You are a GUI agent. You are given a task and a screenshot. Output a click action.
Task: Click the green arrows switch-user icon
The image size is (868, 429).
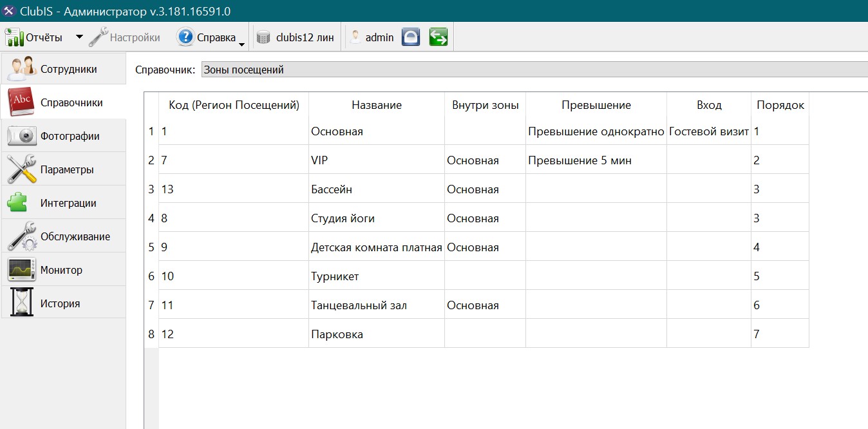438,37
